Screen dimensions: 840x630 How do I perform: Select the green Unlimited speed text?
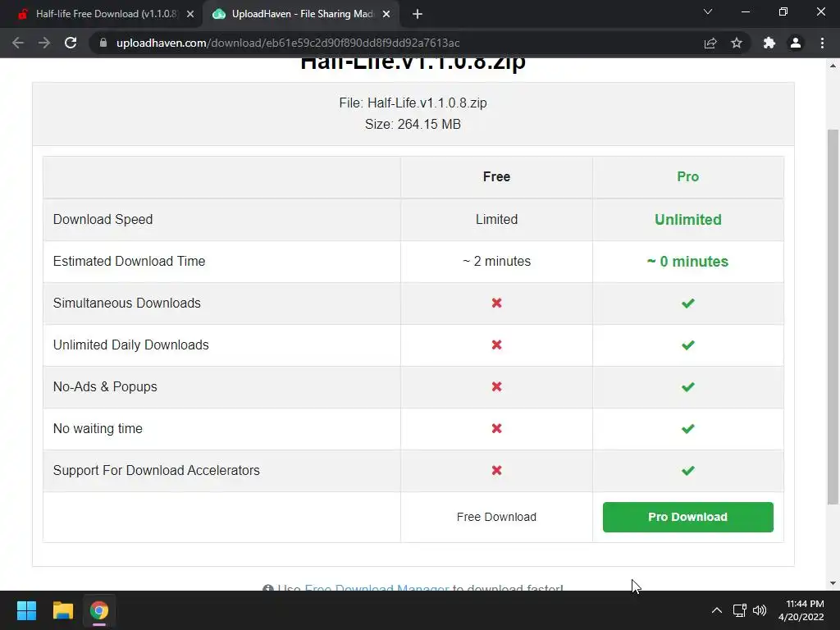point(688,220)
